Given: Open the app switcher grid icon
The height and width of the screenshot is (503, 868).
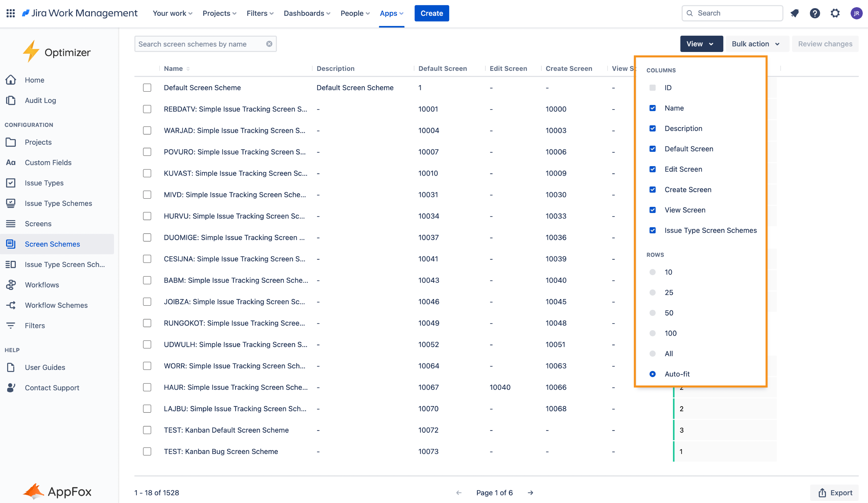Looking at the screenshot, I should pos(11,13).
